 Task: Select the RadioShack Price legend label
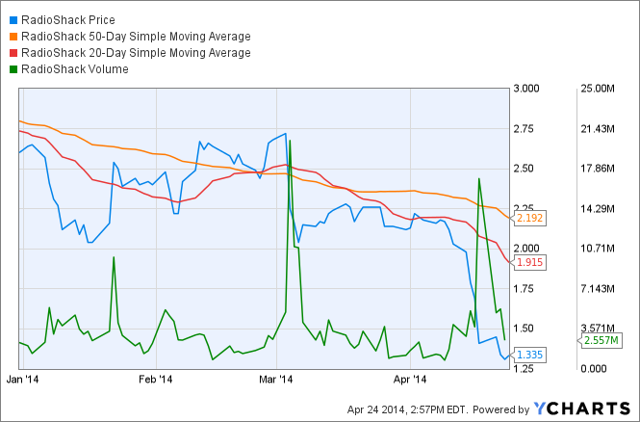[x=68, y=20]
